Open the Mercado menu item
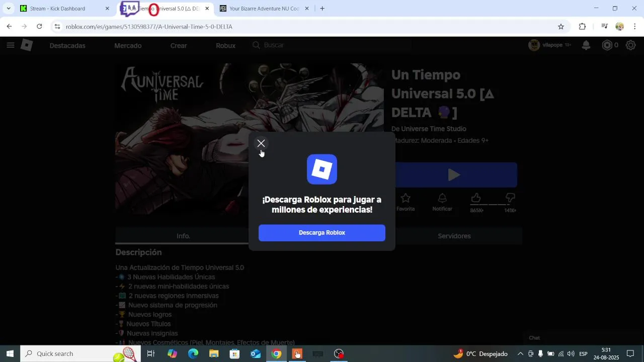This screenshot has width=644, height=362. pyautogui.click(x=128, y=45)
